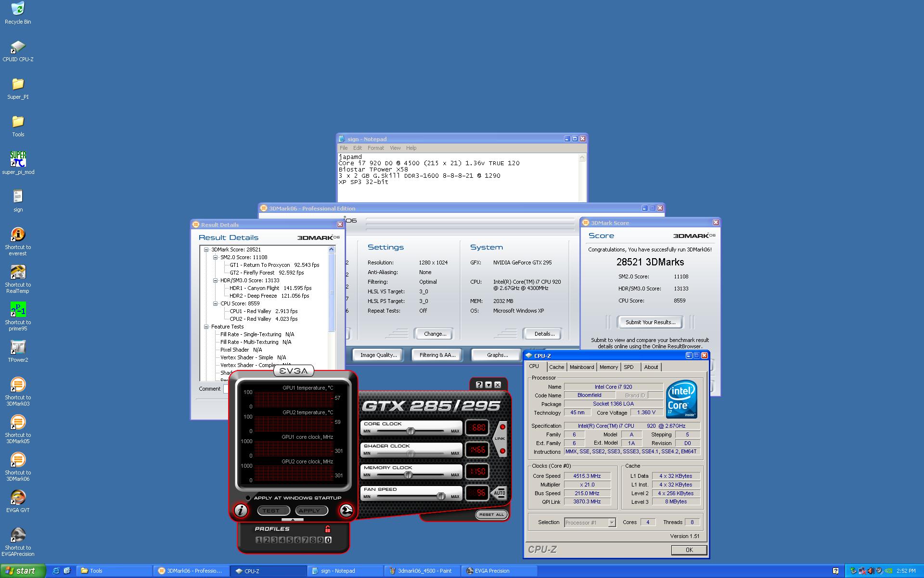924x578 pixels.
Task: Open the sign text file icon
Action: (x=18, y=201)
